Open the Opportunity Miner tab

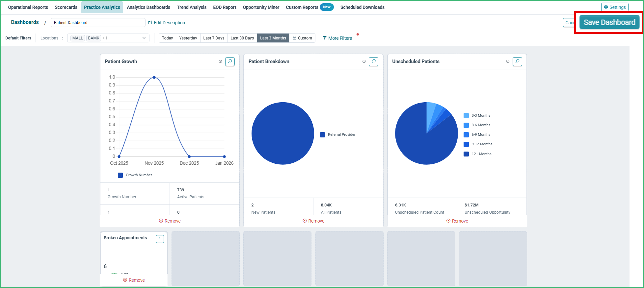click(x=261, y=7)
